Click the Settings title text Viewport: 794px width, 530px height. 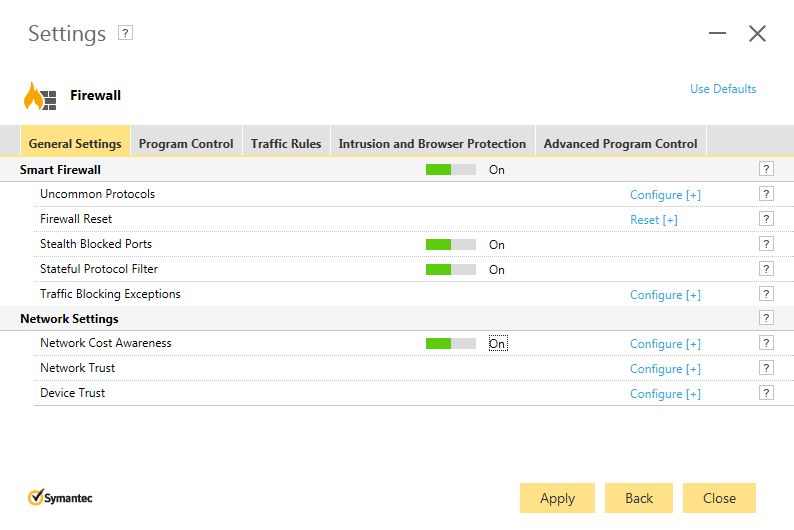67,34
